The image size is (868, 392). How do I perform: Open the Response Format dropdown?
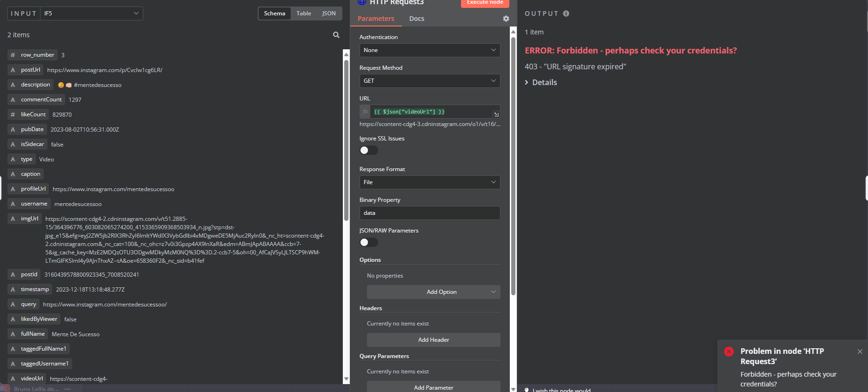(429, 182)
